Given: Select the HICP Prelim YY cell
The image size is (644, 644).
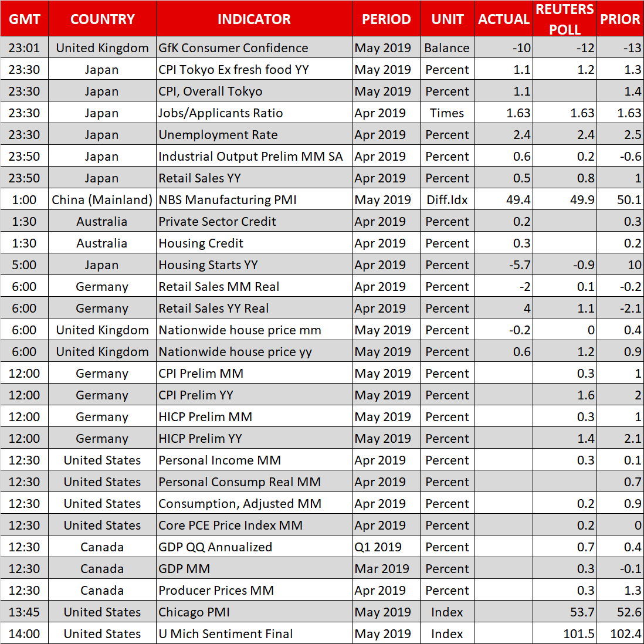Looking at the screenshot, I should pyautogui.click(x=254, y=438).
